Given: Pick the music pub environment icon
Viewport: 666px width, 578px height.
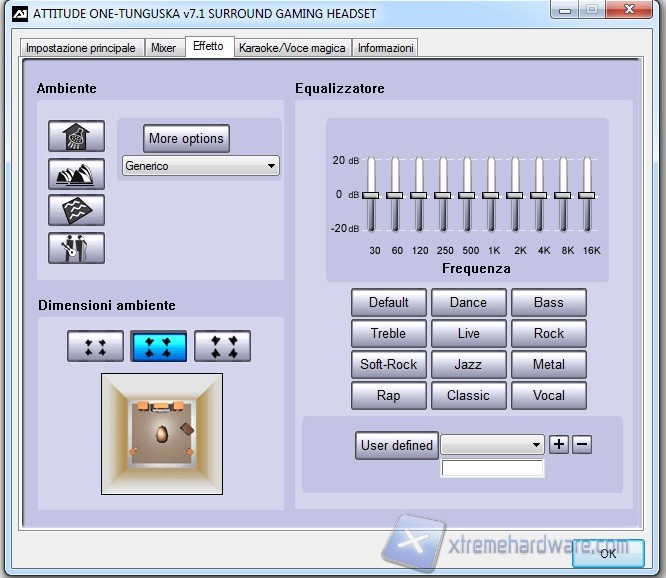Looking at the screenshot, I should [x=76, y=247].
